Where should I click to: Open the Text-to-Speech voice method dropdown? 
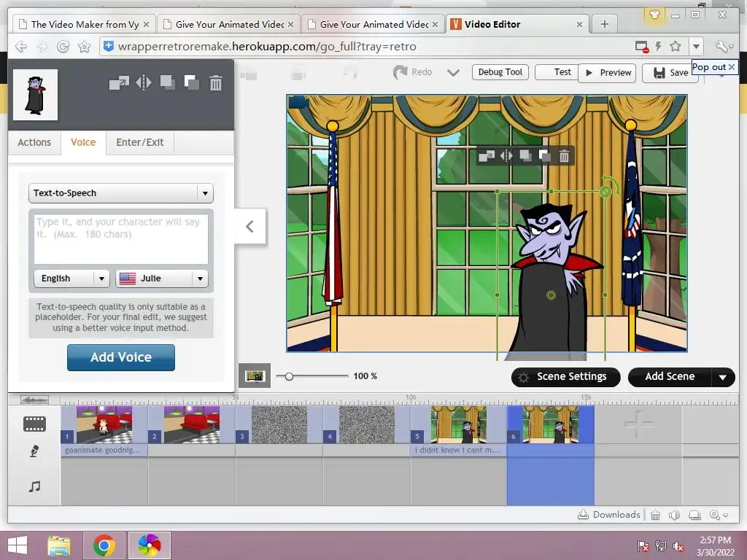tap(121, 193)
